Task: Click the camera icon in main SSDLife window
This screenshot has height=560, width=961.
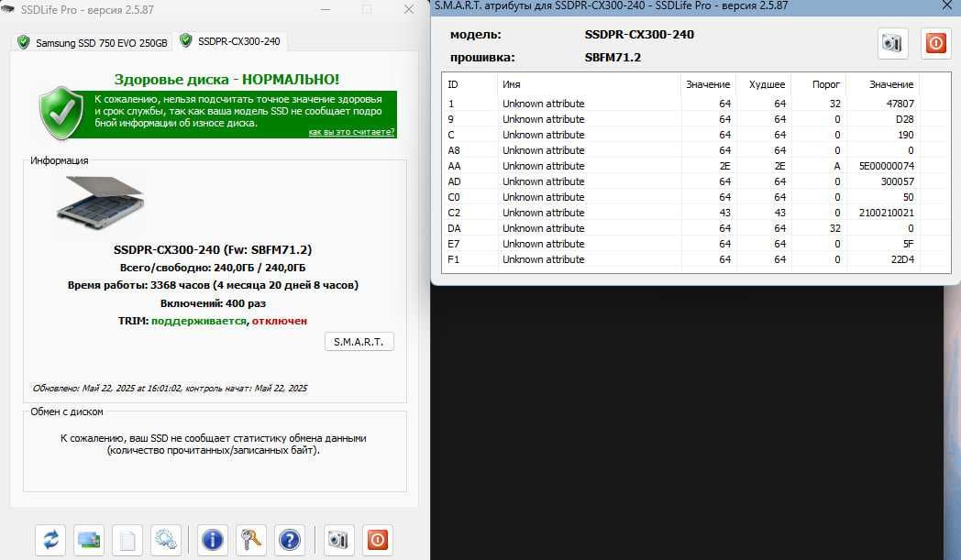Action: coord(339,540)
